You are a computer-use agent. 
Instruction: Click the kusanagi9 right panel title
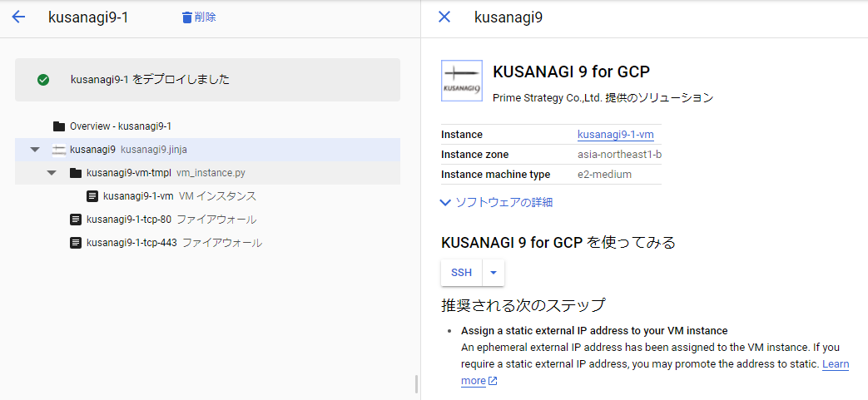pos(508,17)
